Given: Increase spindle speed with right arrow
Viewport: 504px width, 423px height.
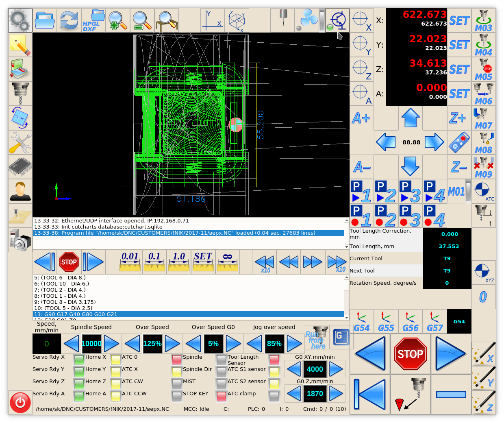Looking at the screenshot, I should (111, 344).
